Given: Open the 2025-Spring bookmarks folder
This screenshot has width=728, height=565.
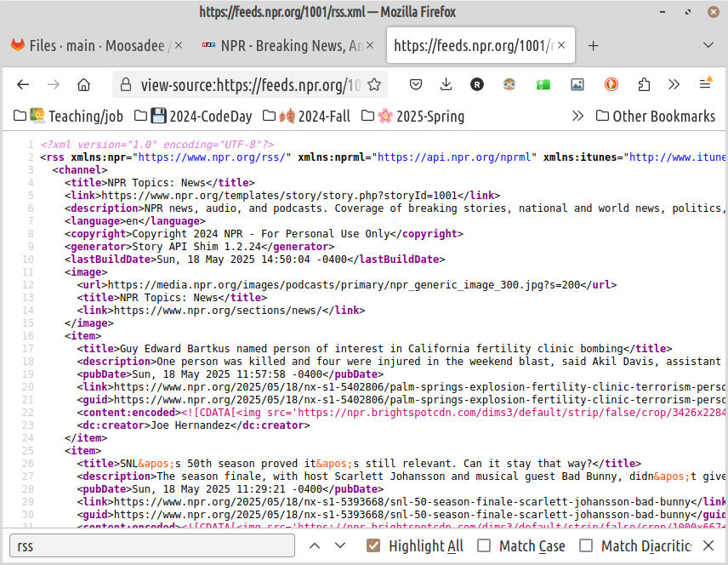Looking at the screenshot, I should tap(412, 117).
